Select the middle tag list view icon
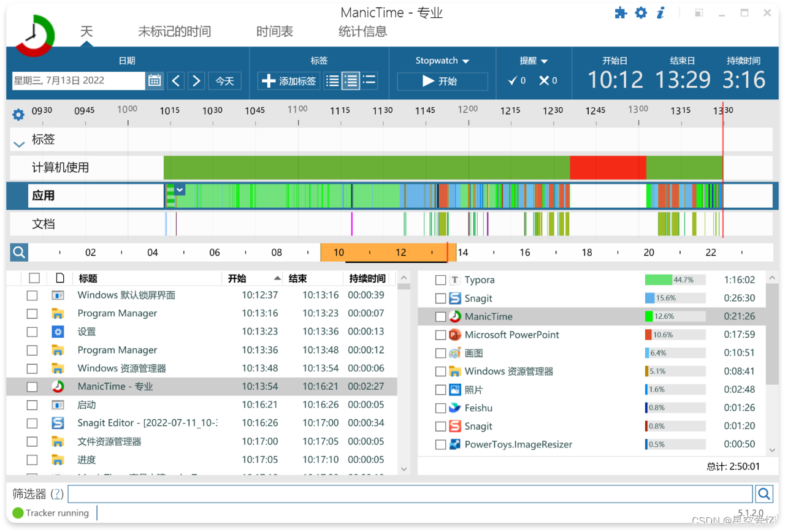This screenshot has height=532, width=785. 351,80
